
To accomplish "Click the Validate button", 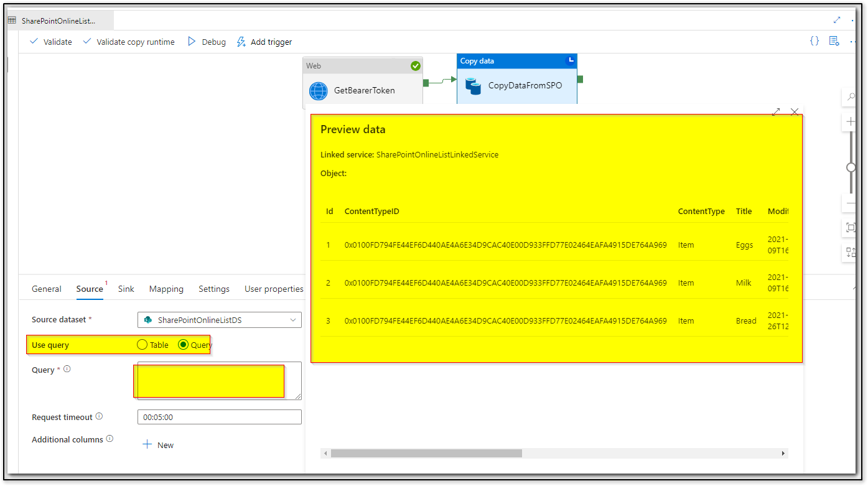I will click(x=51, y=42).
